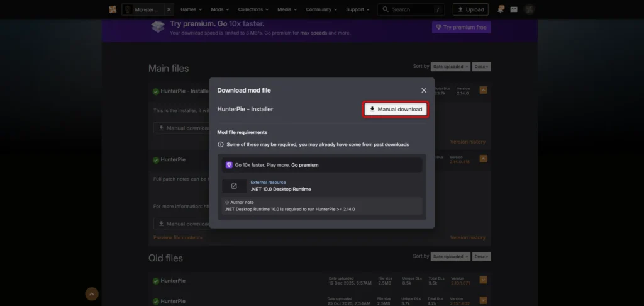The height and width of the screenshot is (306, 644).
Task: Follow the Go premium link
Action: pyautogui.click(x=305, y=165)
